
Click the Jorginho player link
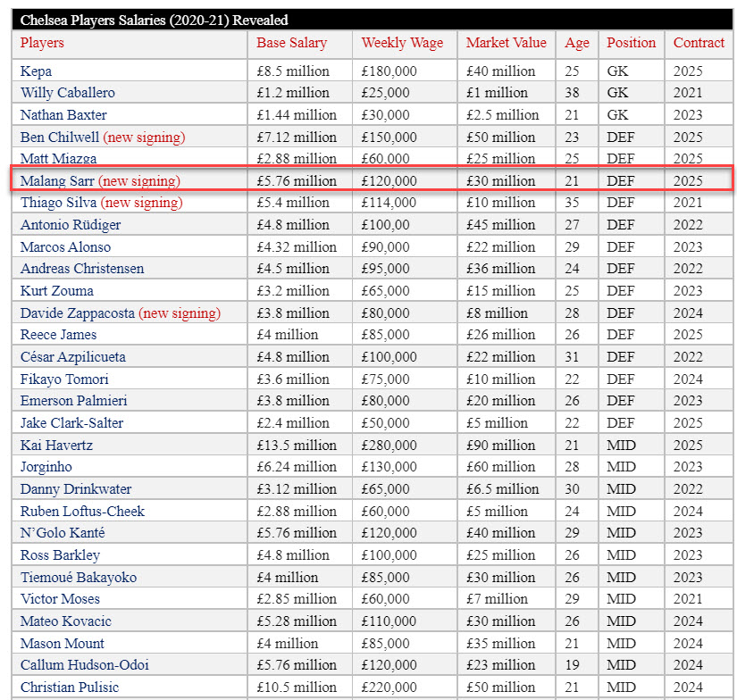pos(46,467)
